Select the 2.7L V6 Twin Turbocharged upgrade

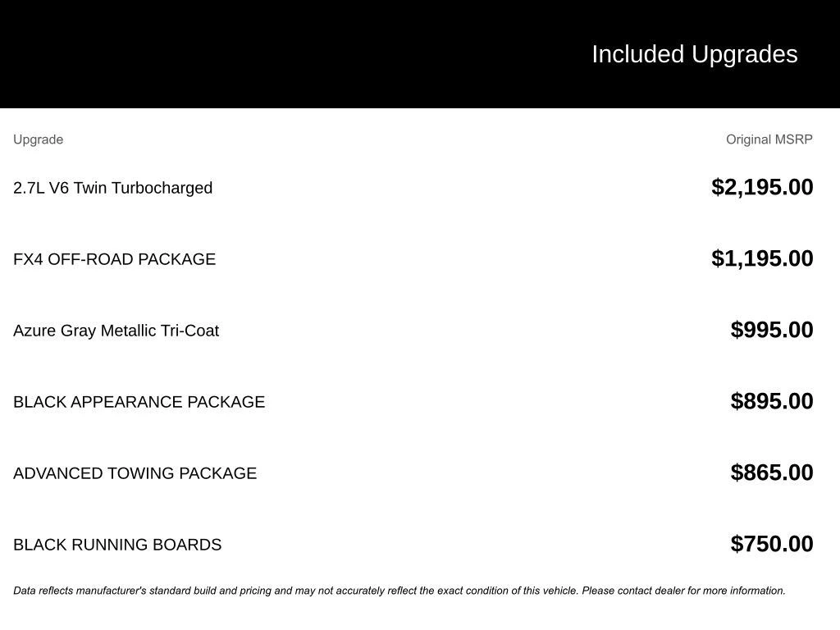click(x=112, y=188)
